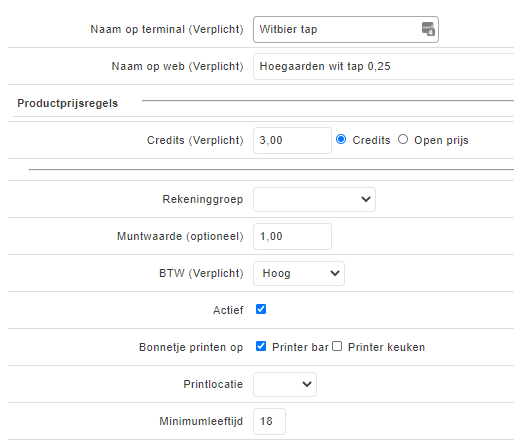Click the icon inside the terminal name field
This screenshot has width=514, height=440.
click(428, 29)
